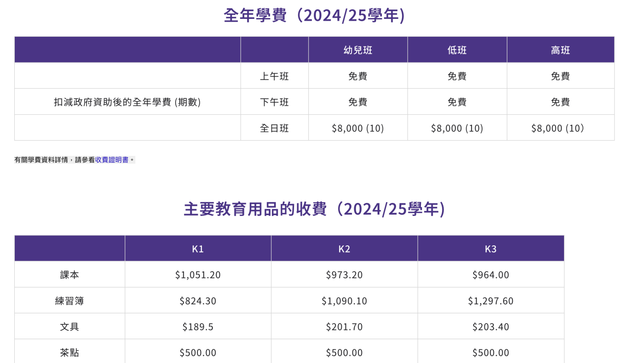Select the 高班 column header
Viewport: 644px width, 363px height.
(560, 50)
